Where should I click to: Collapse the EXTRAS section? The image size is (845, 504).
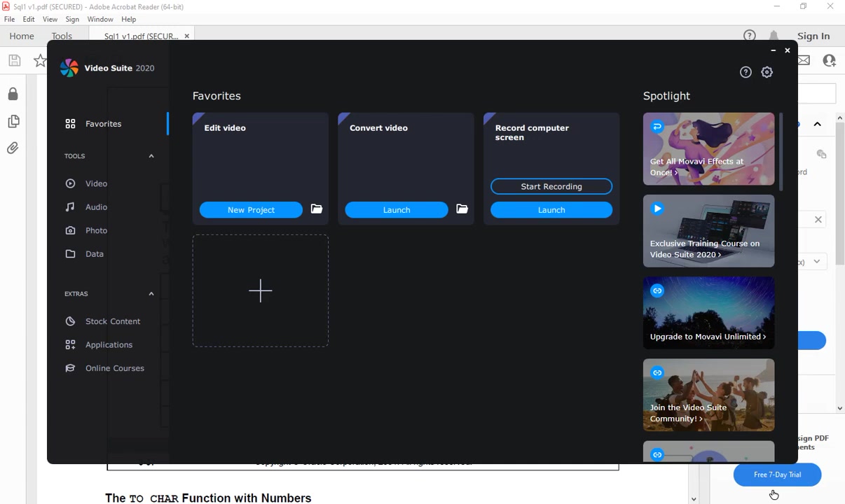(x=151, y=294)
